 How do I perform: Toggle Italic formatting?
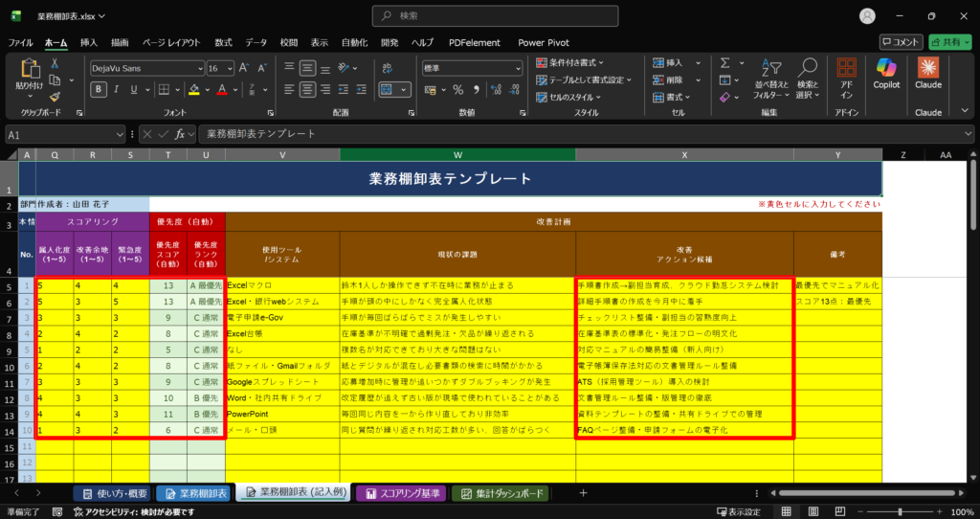(x=119, y=89)
